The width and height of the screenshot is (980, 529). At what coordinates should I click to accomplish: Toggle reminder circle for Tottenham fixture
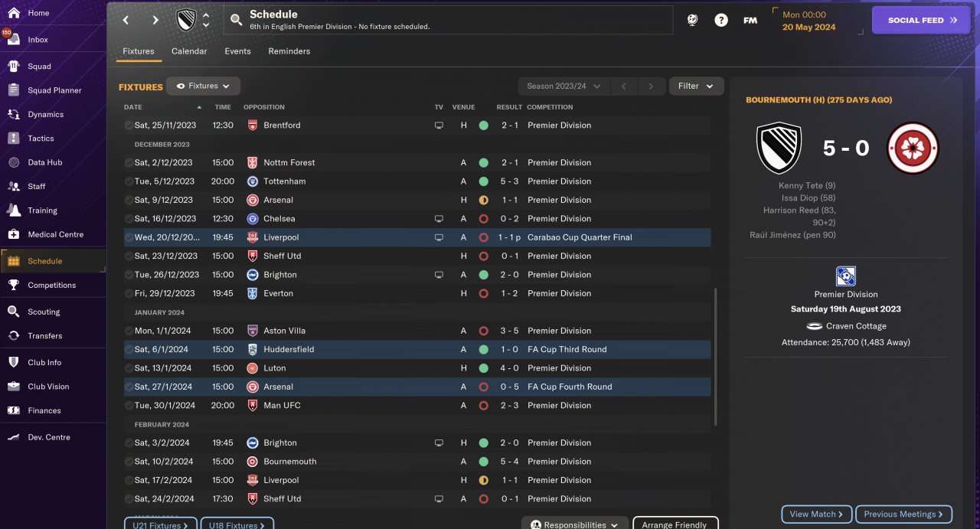[129, 181]
